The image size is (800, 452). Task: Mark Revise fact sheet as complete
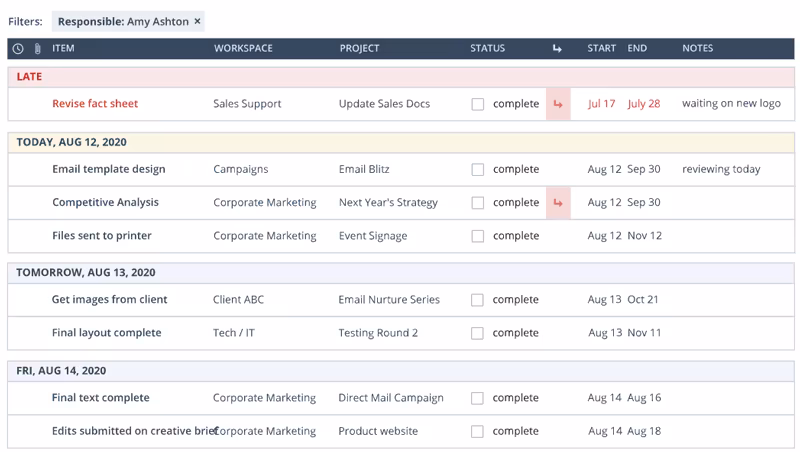478,104
